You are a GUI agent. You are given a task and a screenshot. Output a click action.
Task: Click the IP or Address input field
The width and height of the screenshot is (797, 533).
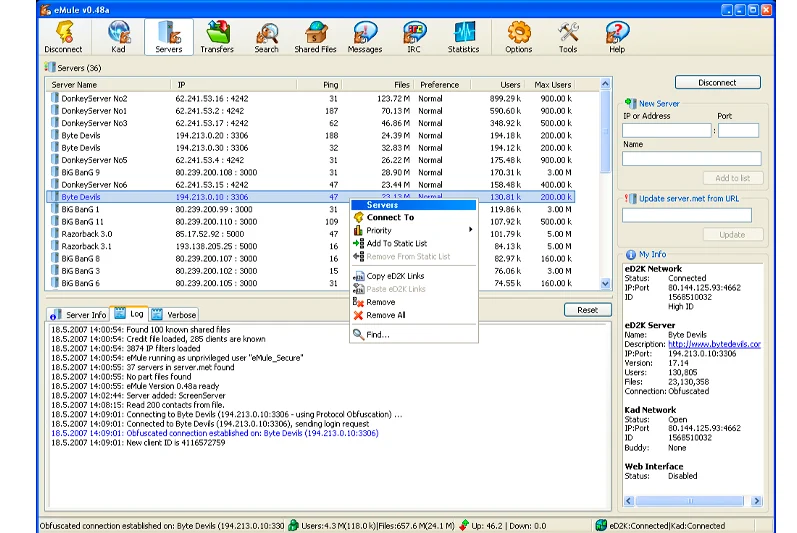[x=667, y=131]
